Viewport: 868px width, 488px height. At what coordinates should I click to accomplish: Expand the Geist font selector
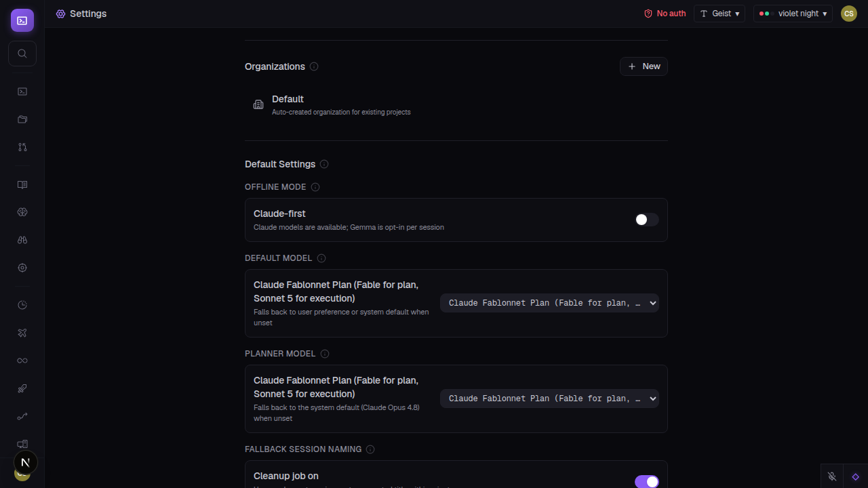pyautogui.click(x=719, y=14)
